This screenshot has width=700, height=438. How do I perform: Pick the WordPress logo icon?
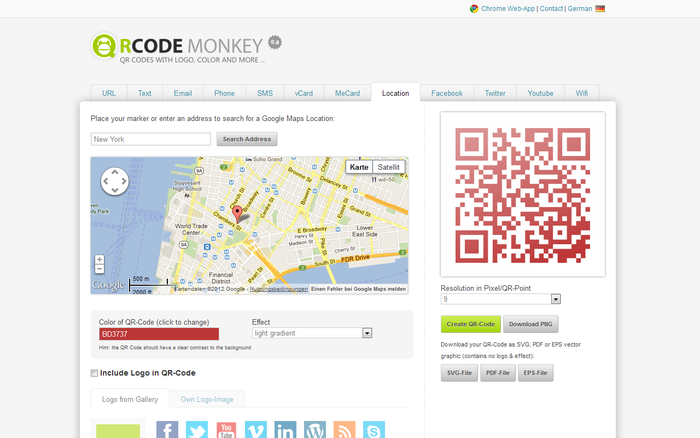point(315,430)
